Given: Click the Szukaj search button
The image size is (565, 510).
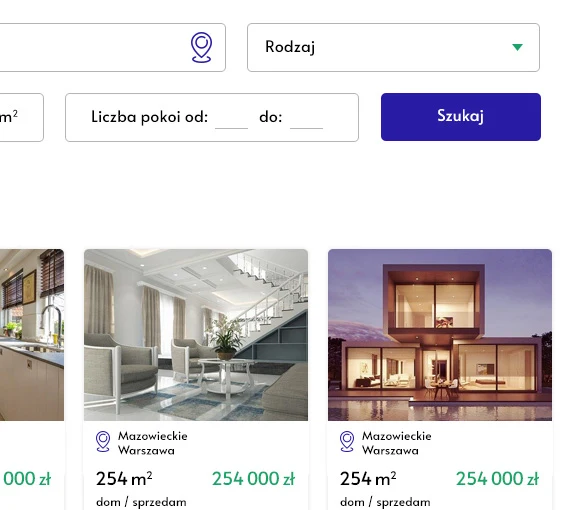Looking at the screenshot, I should pos(461,117).
